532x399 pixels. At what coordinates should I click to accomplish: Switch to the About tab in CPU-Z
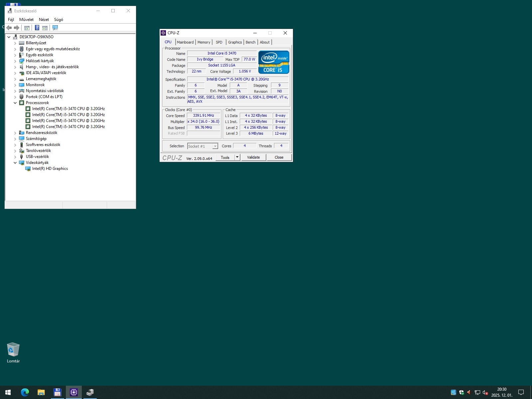(265, 42)
